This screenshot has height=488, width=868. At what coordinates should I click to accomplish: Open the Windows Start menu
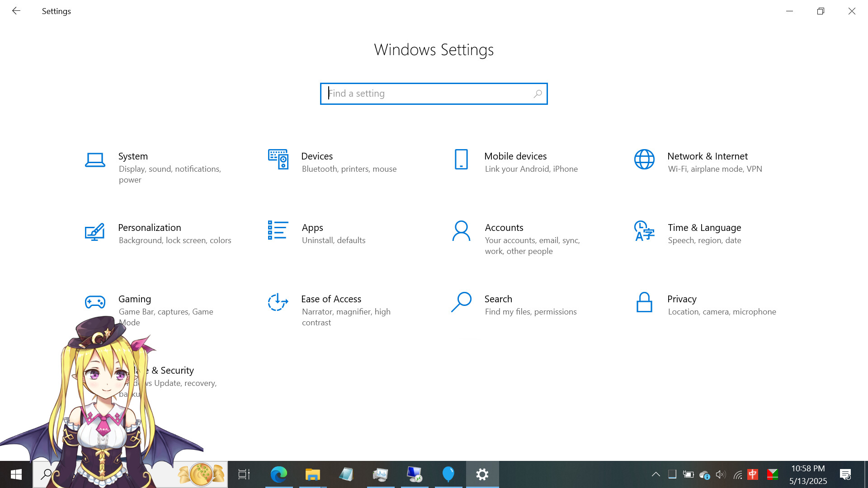pyautogui.click(x=16, y=474)
